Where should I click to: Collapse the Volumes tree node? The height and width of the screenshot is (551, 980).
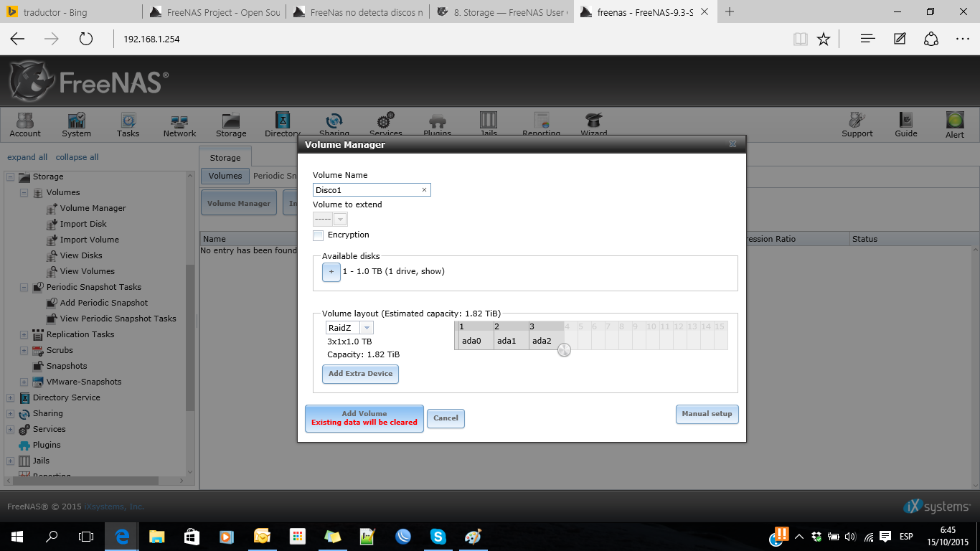pos(24,192)
